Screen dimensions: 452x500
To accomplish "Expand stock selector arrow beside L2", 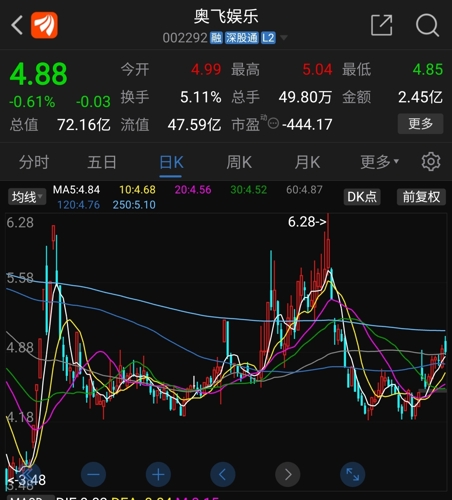I will click(284, 38).
